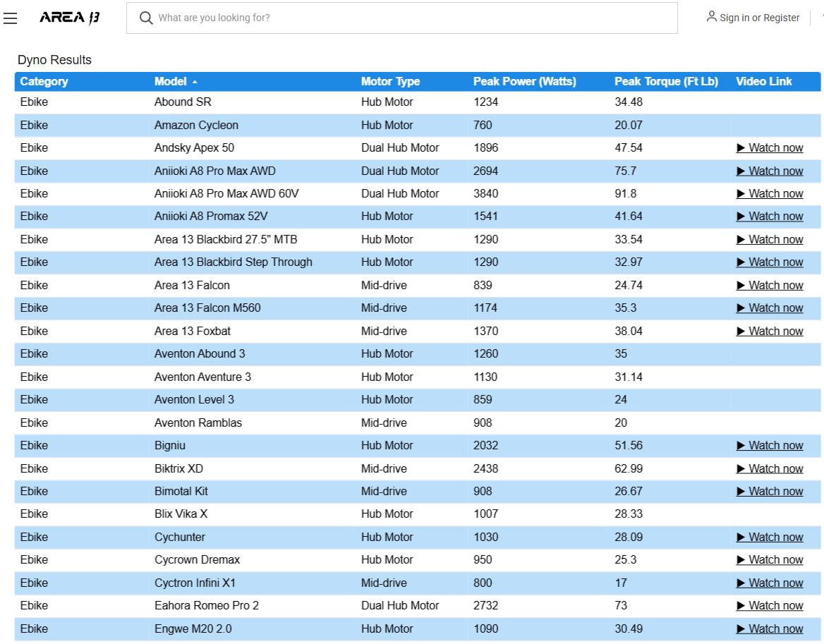Click the 51.56 torque value
Viewport: 824px width, 644px height.
click(629, 446)
